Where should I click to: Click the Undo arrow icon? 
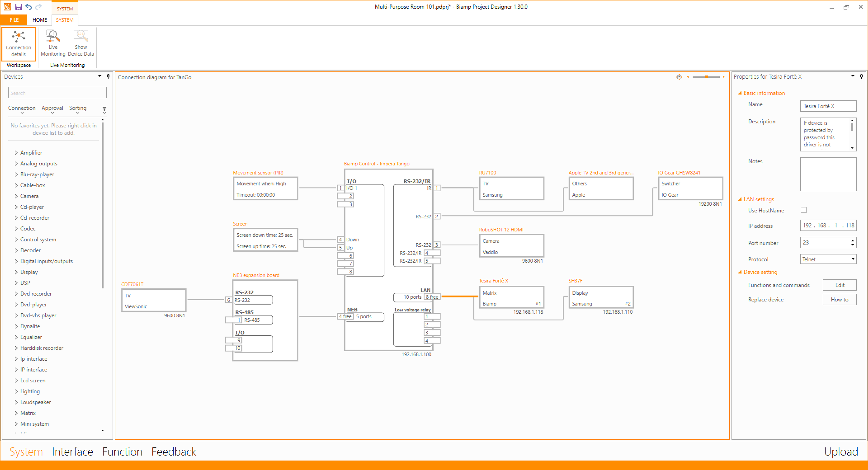(x=28, y=6)
